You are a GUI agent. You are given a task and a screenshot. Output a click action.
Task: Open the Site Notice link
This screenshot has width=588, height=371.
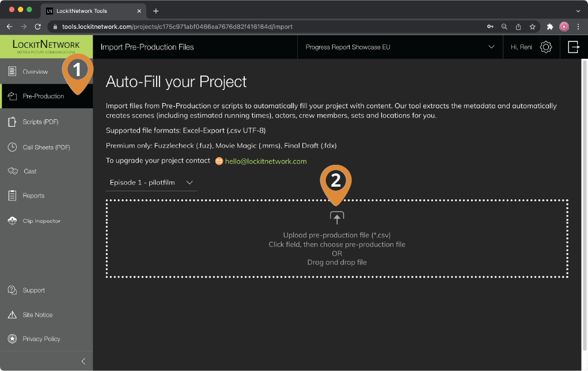click(x=37, y=315)
